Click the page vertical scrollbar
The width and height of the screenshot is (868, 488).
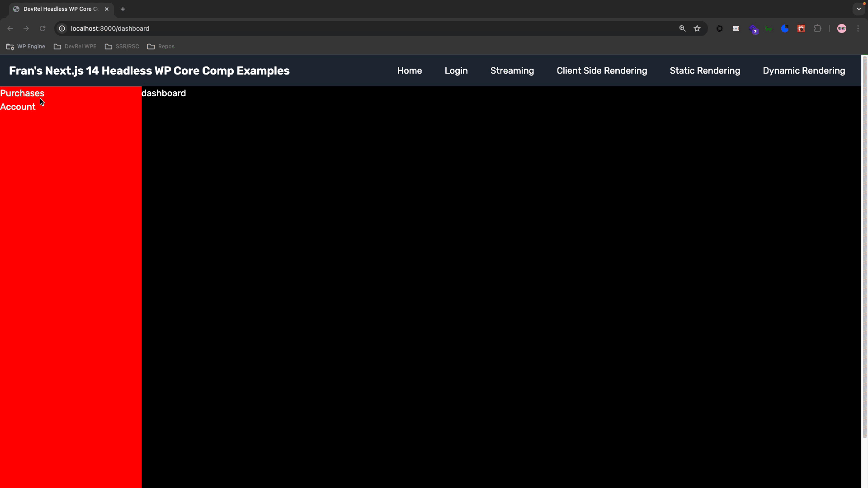click(x=864, y=246)
